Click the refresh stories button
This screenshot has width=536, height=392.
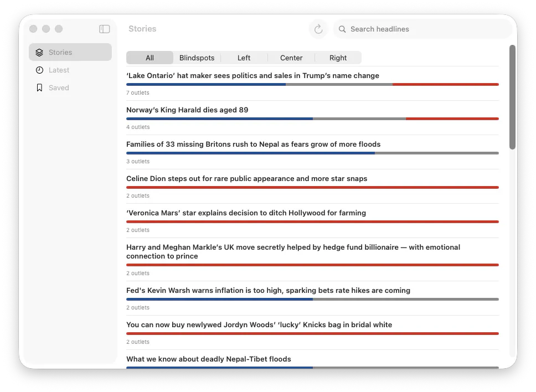click(x=318, y=29)
